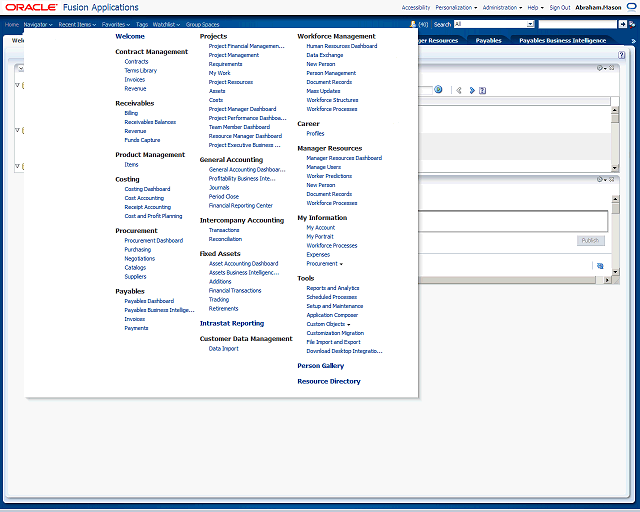
Task: Click the icon below the Publish button
Action: point(599,266)
